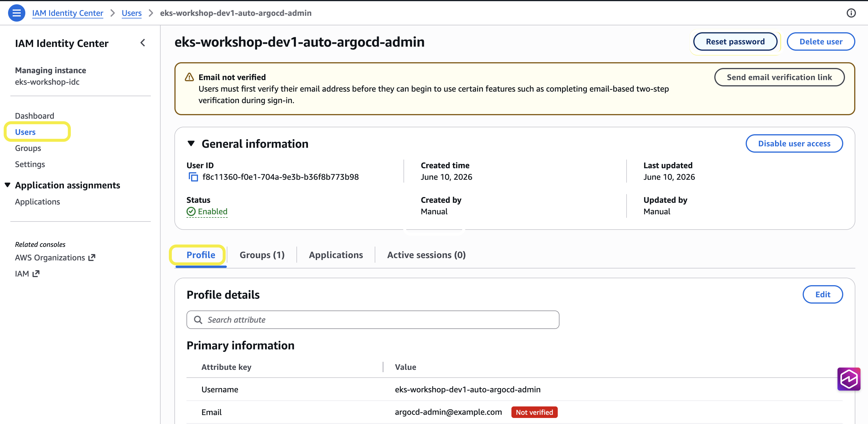This screenshot has width=868, height=424.
Task: Edit the Profile details
Action: (x=823, y=294)
